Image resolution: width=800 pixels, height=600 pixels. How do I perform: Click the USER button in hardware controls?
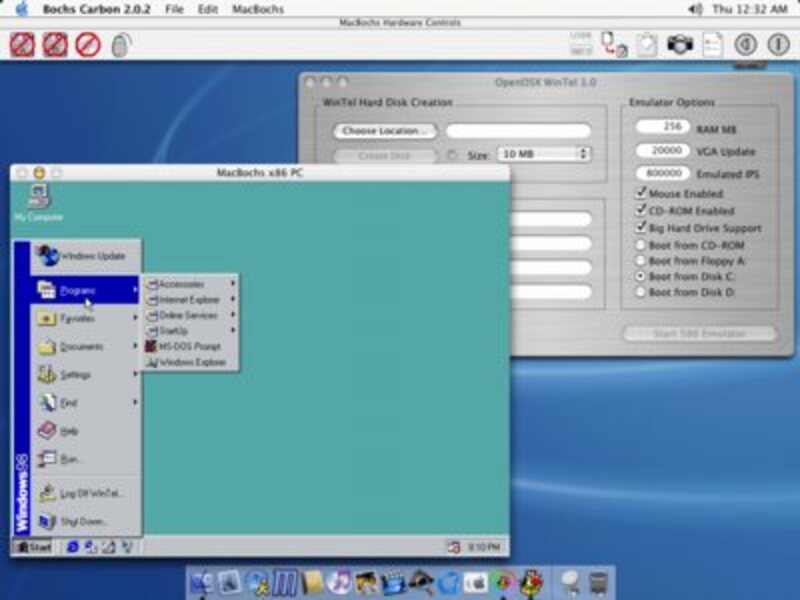581,36
